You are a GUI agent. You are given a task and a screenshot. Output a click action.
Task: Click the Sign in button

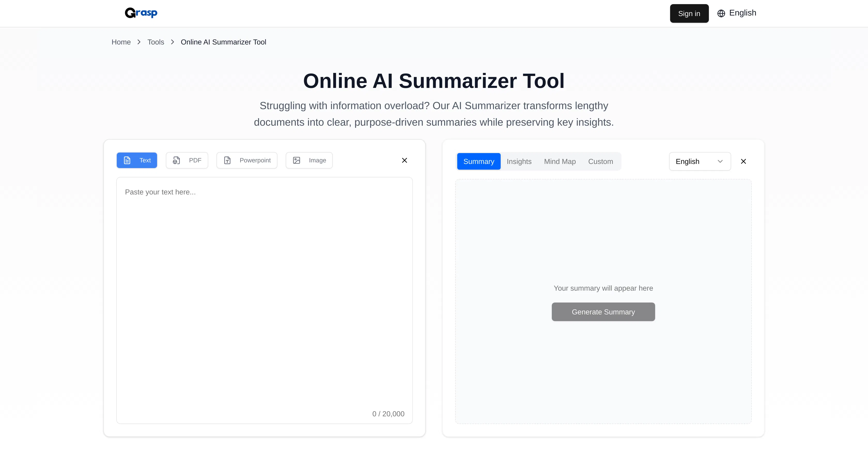pyautogui.click(x=689, y=13)
